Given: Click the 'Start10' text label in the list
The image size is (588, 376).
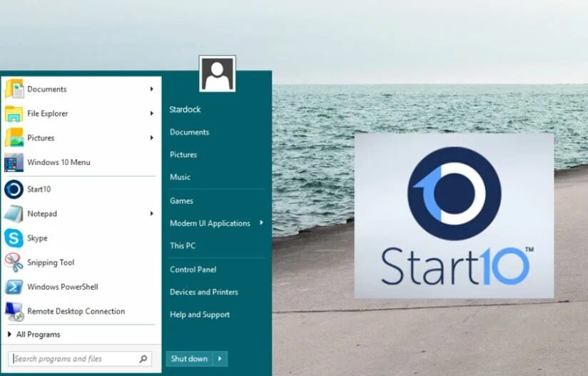Looking at the screenshot, I should point(39,189).
